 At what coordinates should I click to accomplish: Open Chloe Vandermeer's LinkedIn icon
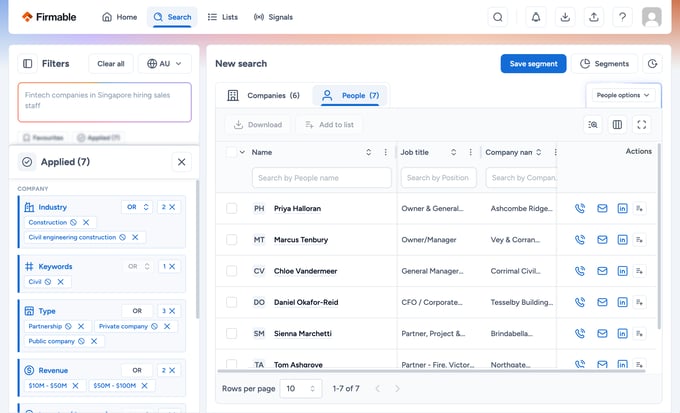[x=622, y=271]
